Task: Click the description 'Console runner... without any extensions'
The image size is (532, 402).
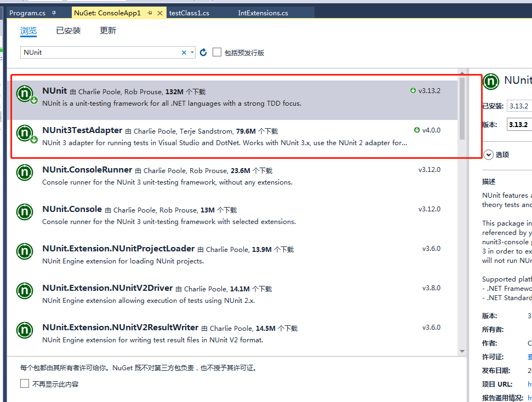Action: pyautogui.click(x=167, y=182)
